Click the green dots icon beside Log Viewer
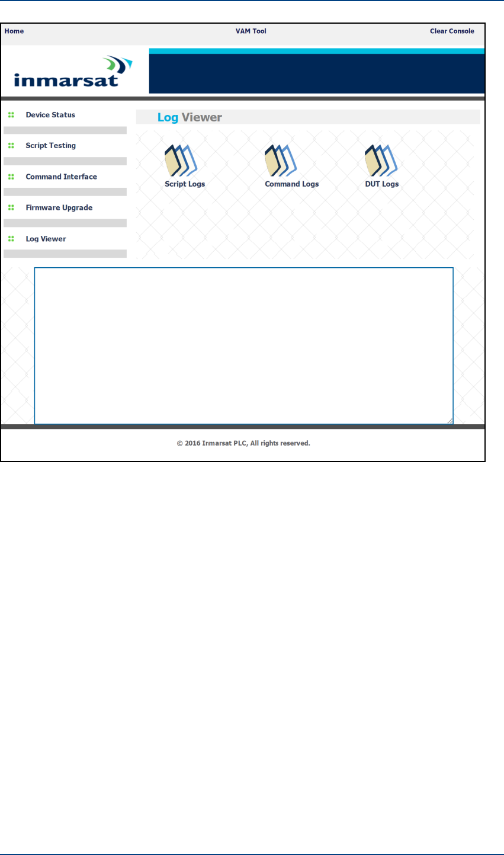This screenshot has width=504, height=855. pos(11,239)
